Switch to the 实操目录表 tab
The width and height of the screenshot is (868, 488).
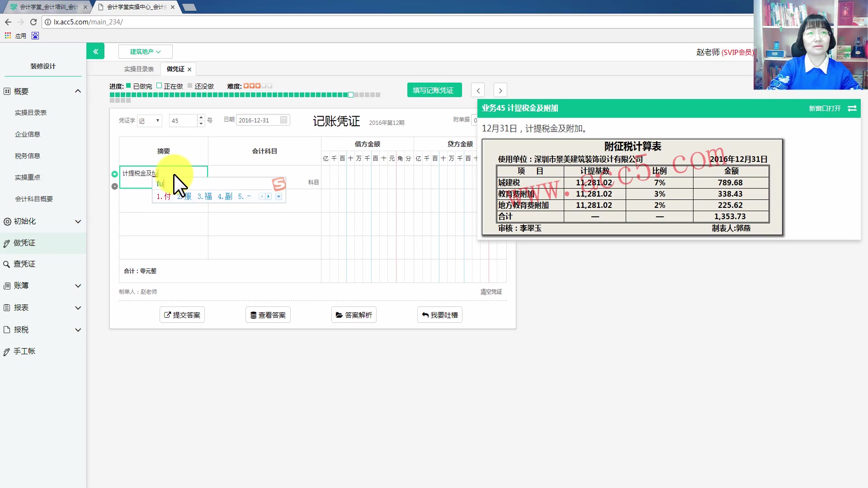coord(138,69)
